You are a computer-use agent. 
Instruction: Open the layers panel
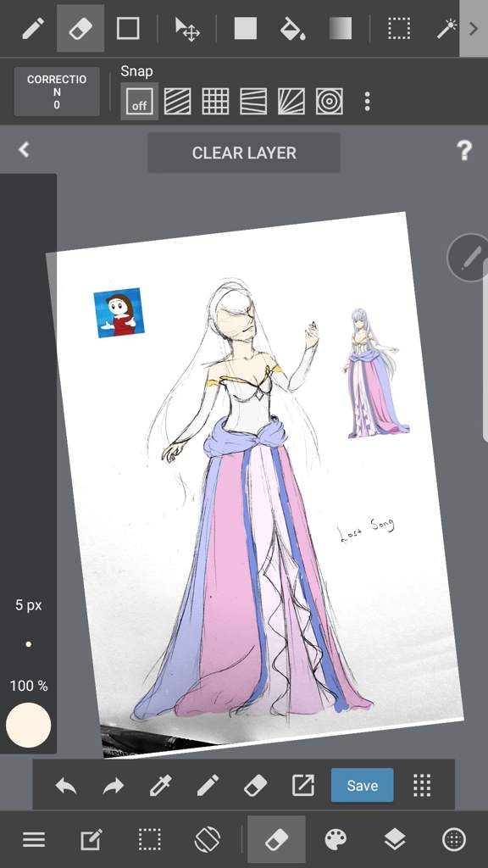click(395, 840)
